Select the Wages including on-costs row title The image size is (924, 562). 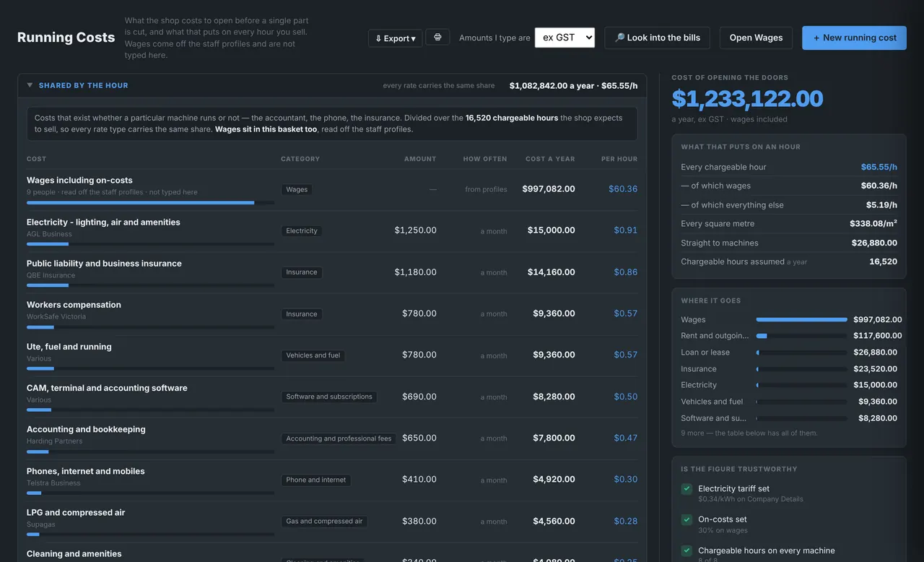[x=79, y=180]
